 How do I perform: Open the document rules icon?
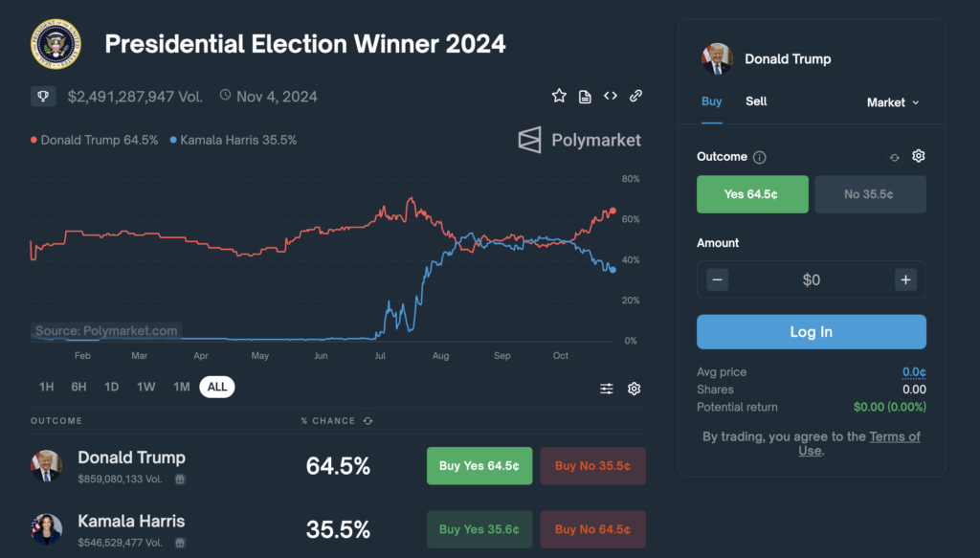coord(585,96)
